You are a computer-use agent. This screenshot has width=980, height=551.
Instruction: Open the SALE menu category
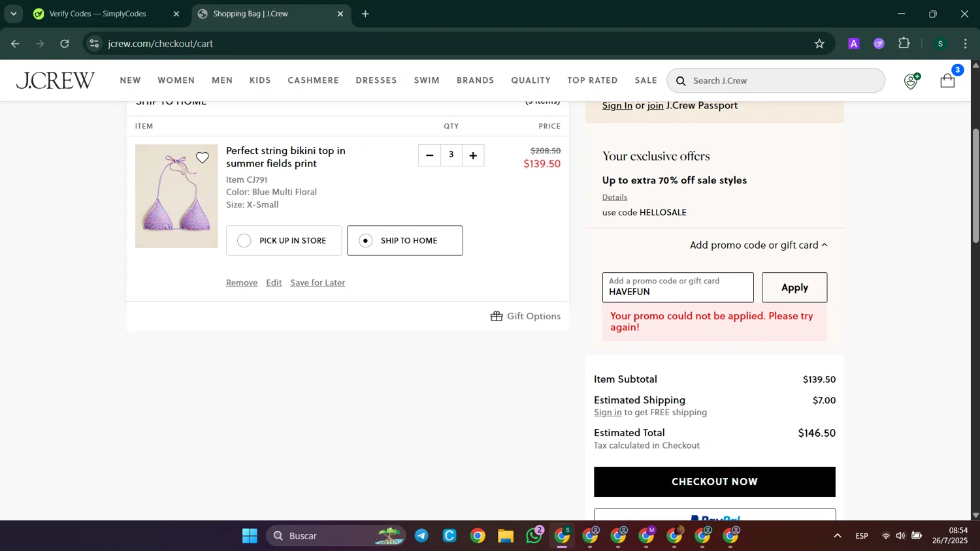(x=646, y=80)
